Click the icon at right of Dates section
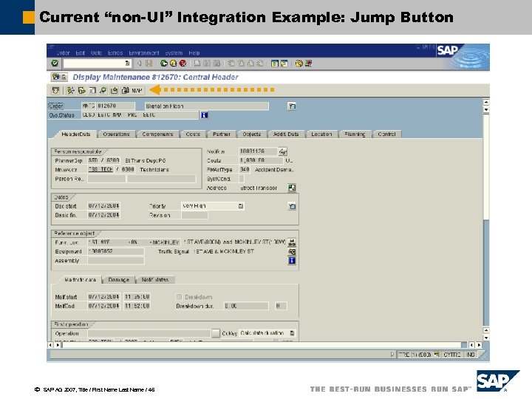532x399 pixels. [292, 206]
